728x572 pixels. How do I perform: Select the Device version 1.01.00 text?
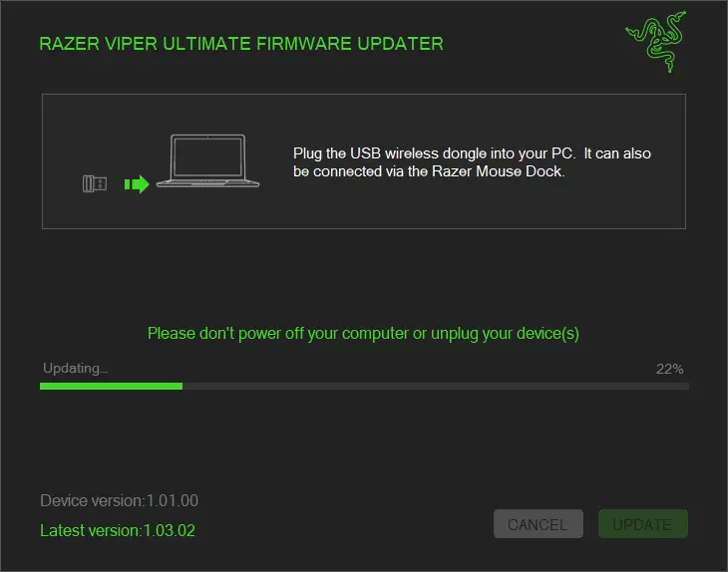tap(120, 500)
